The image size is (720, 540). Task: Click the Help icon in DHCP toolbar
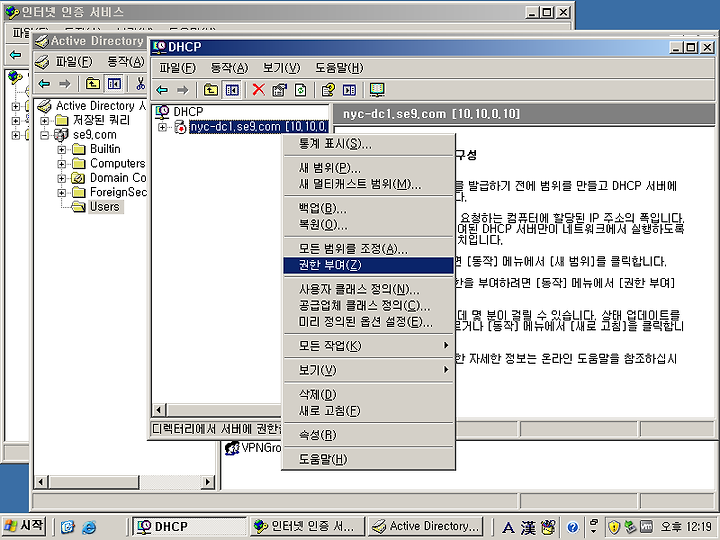click(328, 90)
